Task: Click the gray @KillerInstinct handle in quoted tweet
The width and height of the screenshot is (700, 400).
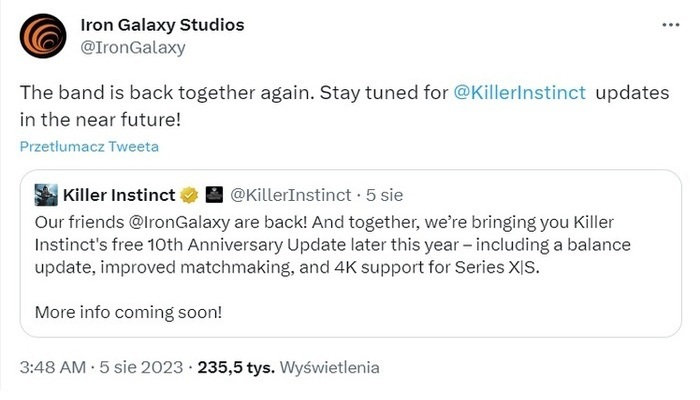Action: coord(291,193)
